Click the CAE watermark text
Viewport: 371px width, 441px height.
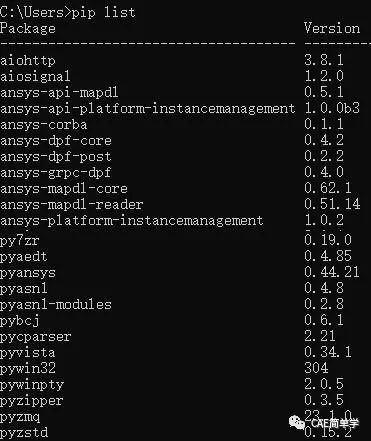(335, 423)
